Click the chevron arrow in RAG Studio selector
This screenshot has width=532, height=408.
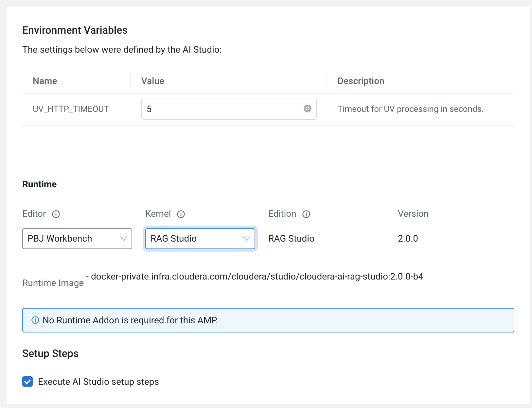coord(246,239)
